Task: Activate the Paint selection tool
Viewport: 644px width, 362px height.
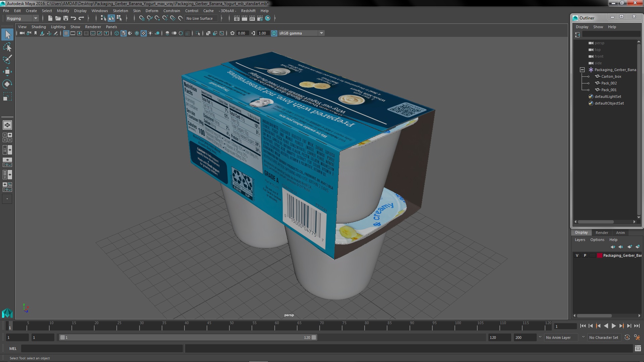Action: click(7, 59)
